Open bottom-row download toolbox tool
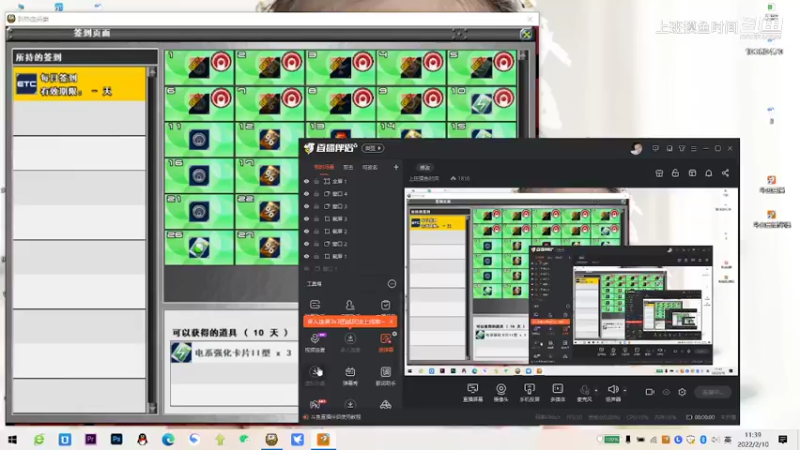The height and width of the screenshot is (450, 800). pos(350,405)
